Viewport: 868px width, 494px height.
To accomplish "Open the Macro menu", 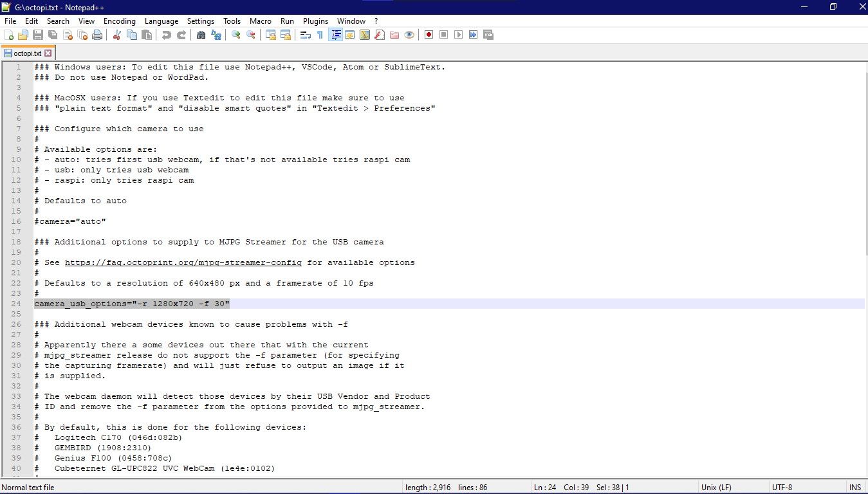I will pyautogui.click(x=261, y=21).
